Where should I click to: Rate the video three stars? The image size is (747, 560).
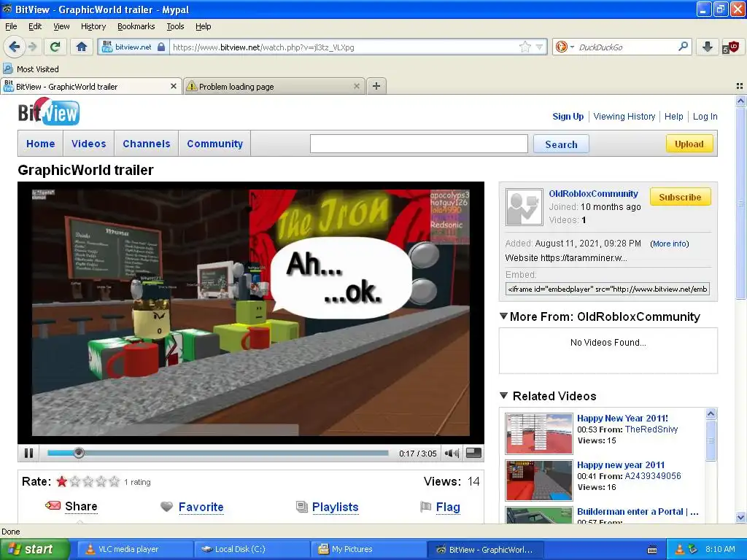click(88, 481)
